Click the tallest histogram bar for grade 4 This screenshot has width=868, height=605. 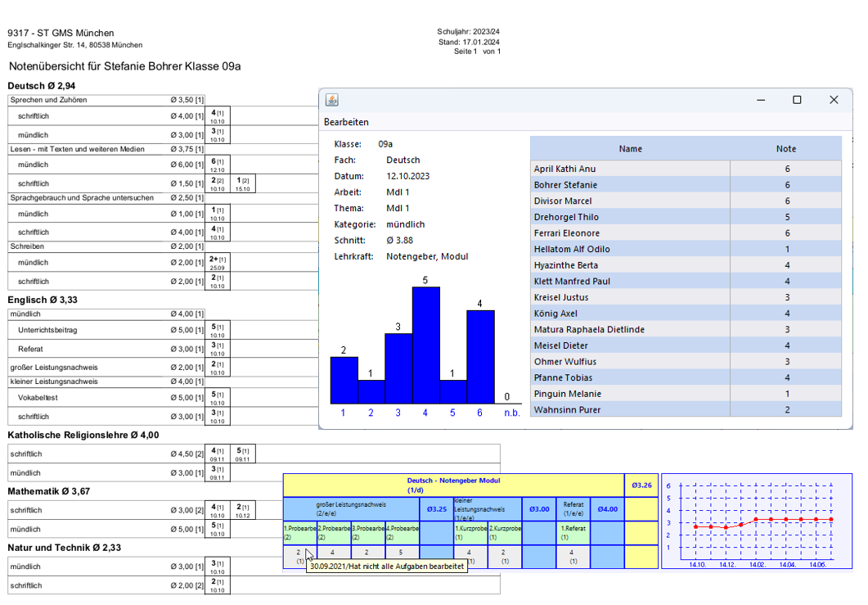(425, 345)
